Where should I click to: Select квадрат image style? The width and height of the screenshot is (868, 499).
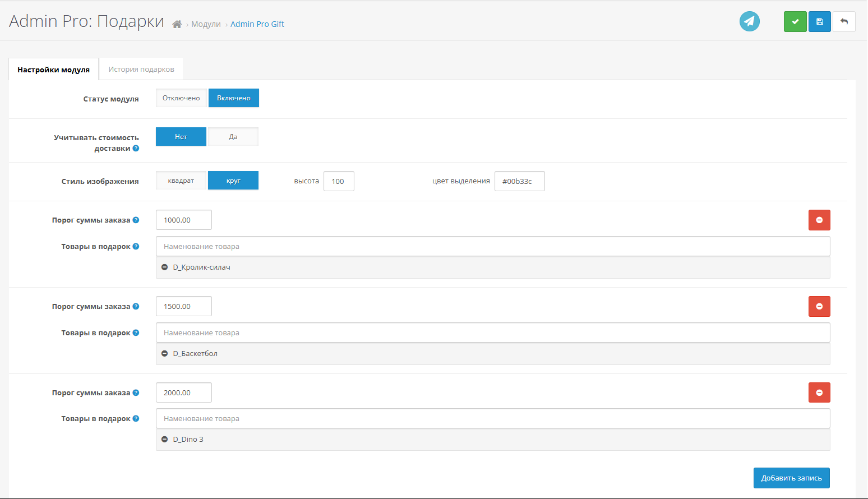coord(181,181)
